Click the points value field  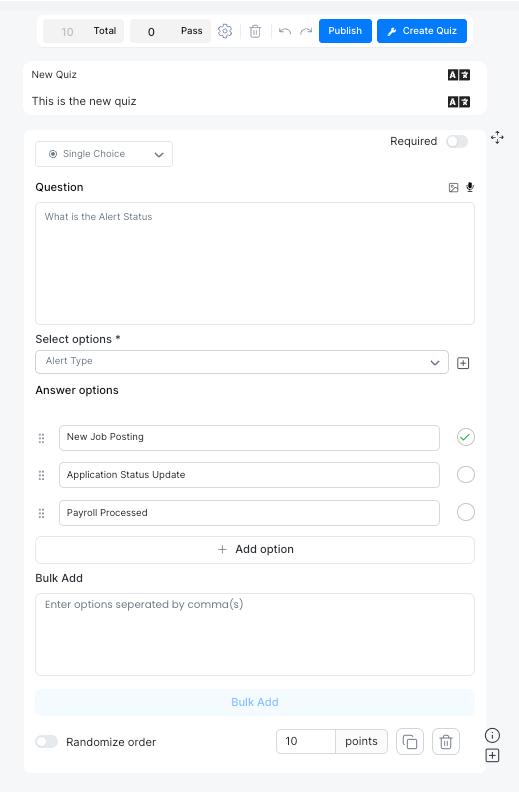coord(306,741)
